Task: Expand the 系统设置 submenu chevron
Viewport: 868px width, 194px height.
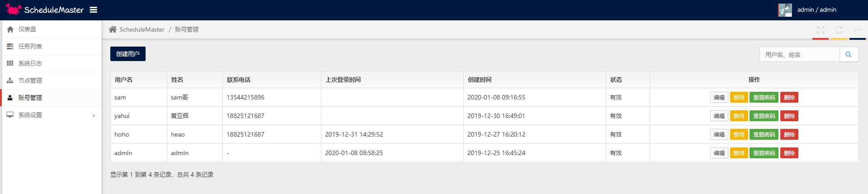Action: pos(94,115)
